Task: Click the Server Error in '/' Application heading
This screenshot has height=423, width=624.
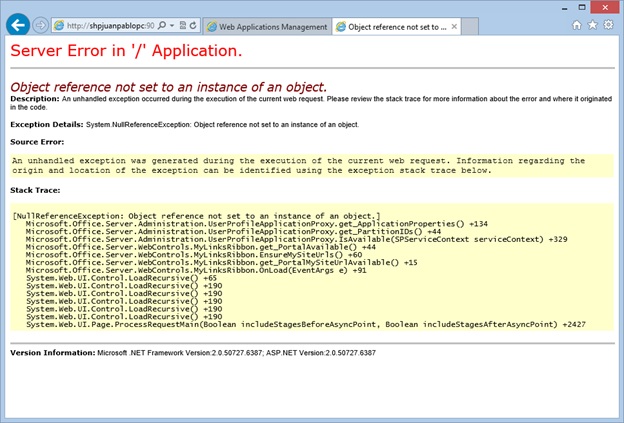Action: click(x=126, y=50)
